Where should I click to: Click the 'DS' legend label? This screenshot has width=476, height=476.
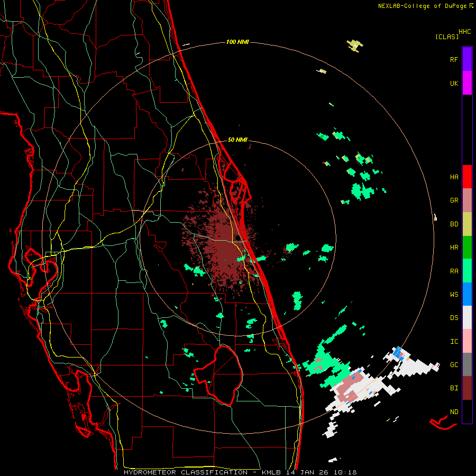tap(454, 317)
